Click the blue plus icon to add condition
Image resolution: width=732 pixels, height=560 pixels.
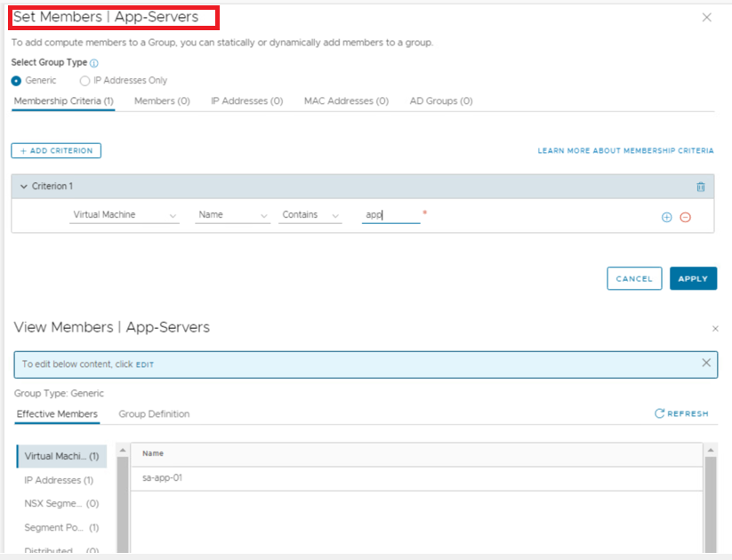click(x=667, y=217)
